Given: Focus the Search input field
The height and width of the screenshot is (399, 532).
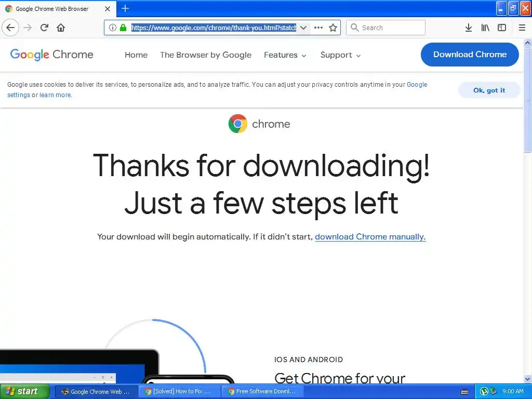Looking at the screenshot, I should click(385, 28).
